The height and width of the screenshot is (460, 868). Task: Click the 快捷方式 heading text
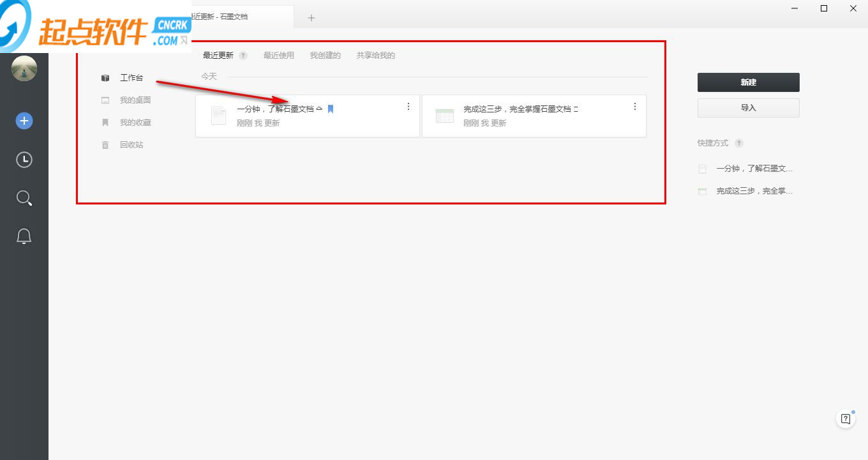[x=713, y=143]
